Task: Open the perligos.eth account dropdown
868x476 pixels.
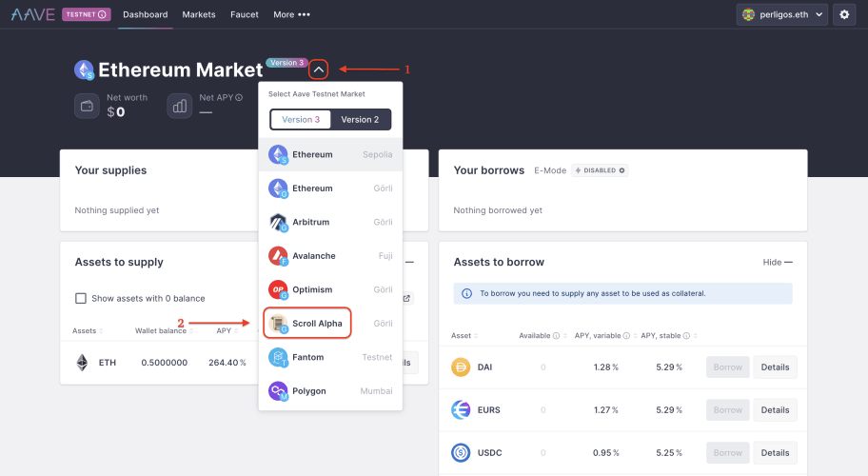Action: pos(782,15)
